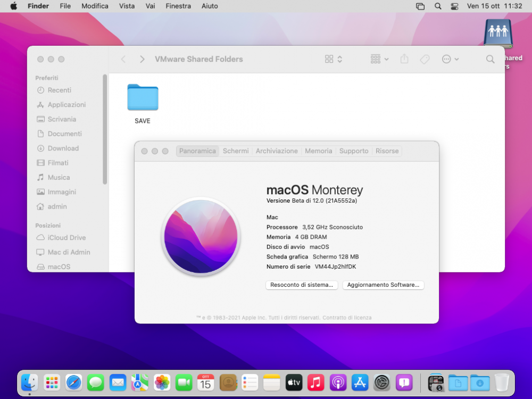The width and height of the screenshot is (532, 399).
Task: Click the screen mirroring menu bar icon
Action: click(x=420, y=6)
